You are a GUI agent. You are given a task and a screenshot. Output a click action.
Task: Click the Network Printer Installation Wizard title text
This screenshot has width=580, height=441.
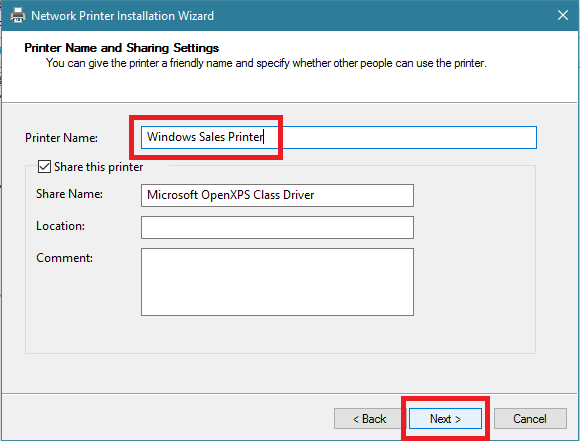[x=122, y=16]
